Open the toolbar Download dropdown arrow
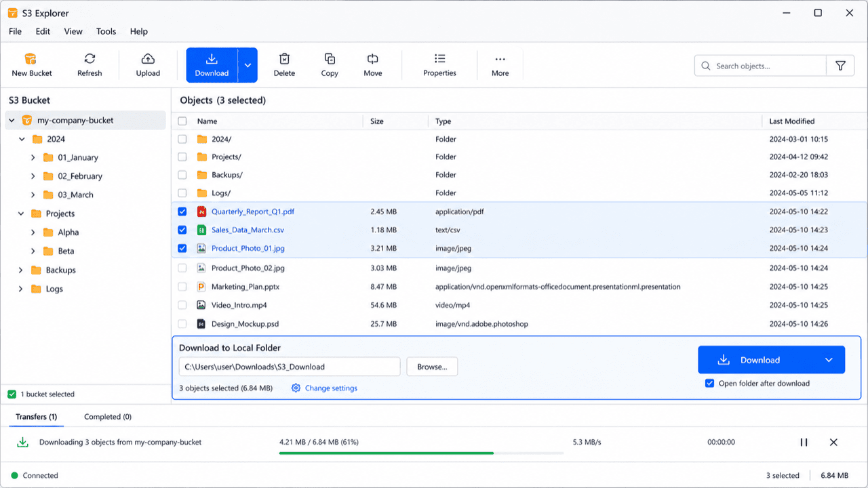The width and height of the screenshot is (868, 488). pyautogui.click(x=248, y=65)
